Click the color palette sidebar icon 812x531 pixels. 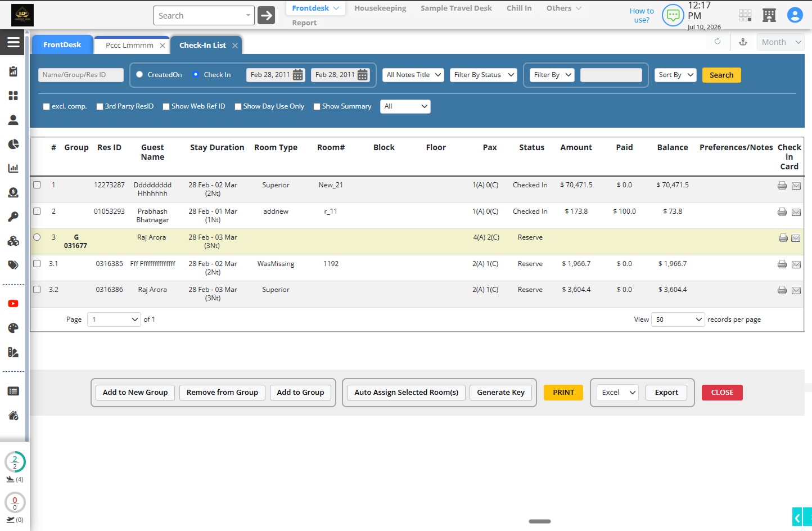(13, 328)
